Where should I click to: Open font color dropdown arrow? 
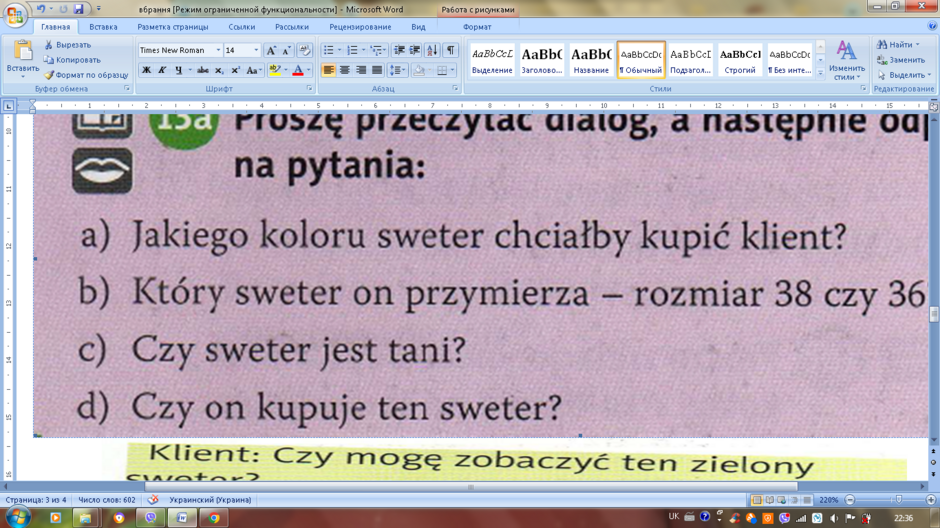309,70
